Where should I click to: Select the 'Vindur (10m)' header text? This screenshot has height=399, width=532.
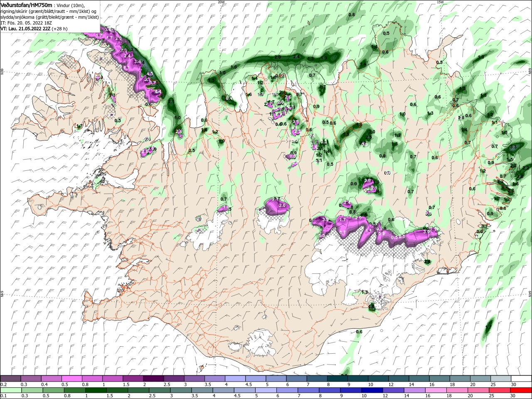tap(70, 5)
